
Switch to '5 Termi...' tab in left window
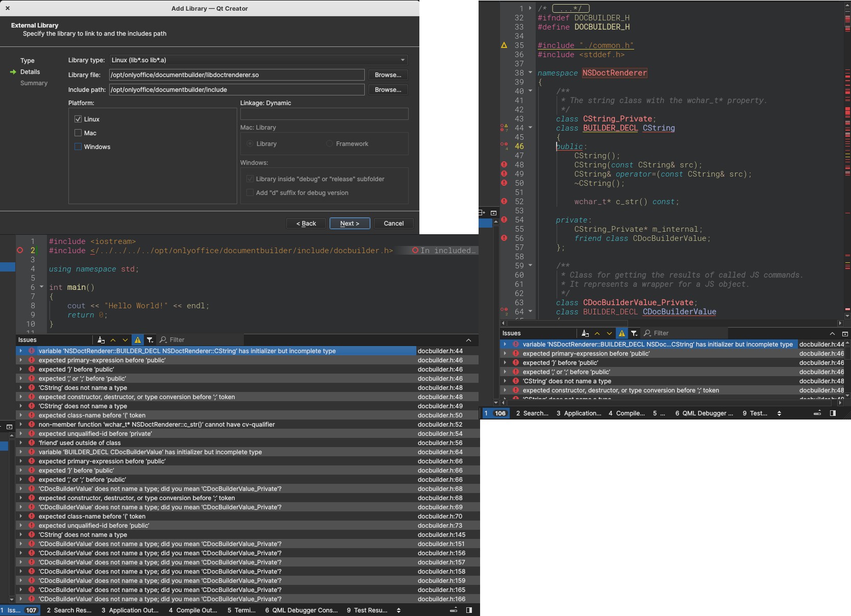point(242,610)
